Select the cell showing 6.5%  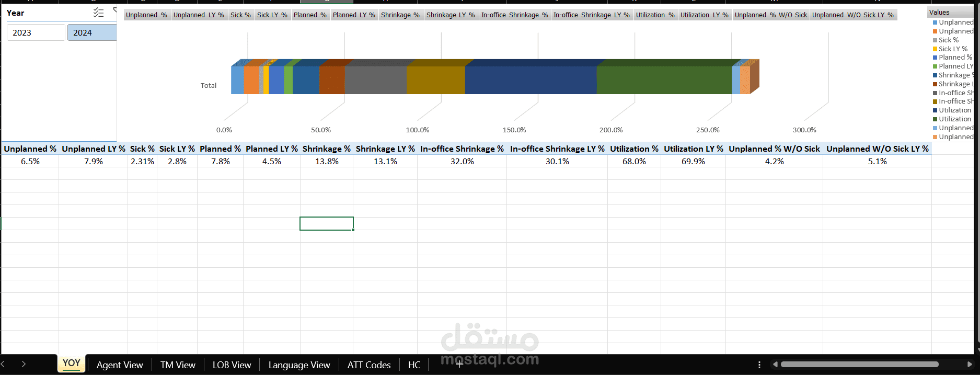pyautogui.click(x=30, y=161)
